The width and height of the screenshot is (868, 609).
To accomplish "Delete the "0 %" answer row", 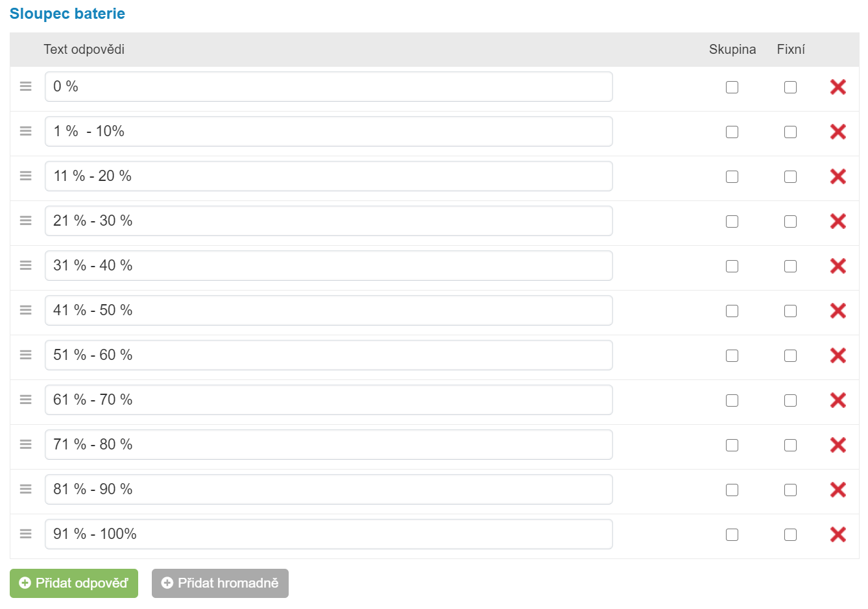I will [838, 87].
